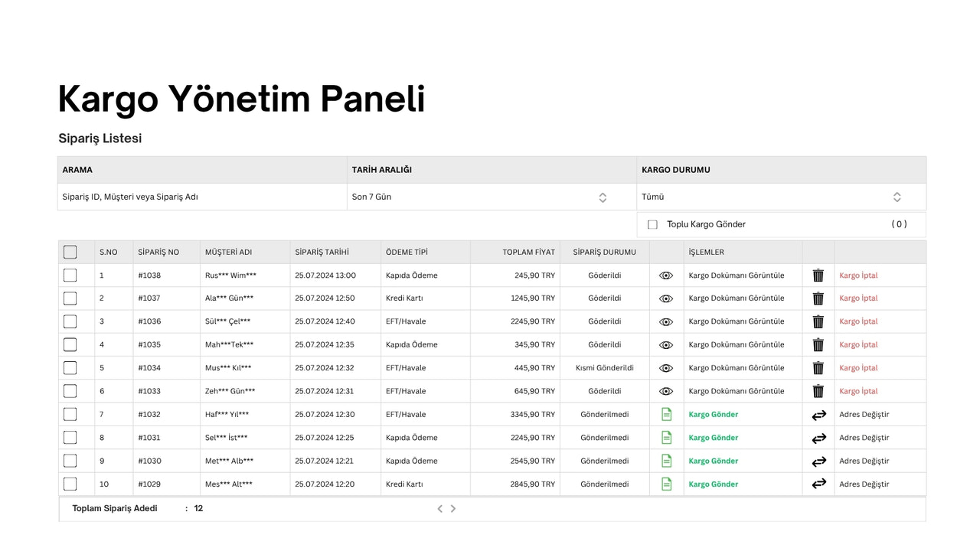Click the eye icon for order #1038

click(666, 275)
